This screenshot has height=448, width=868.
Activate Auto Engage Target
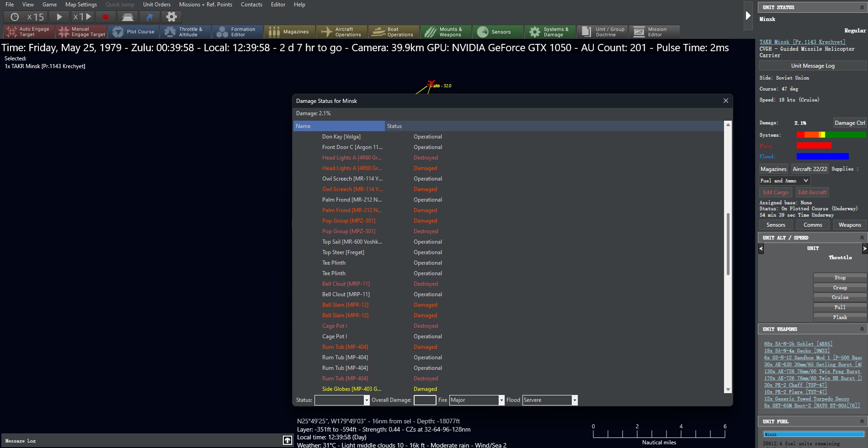29,32
